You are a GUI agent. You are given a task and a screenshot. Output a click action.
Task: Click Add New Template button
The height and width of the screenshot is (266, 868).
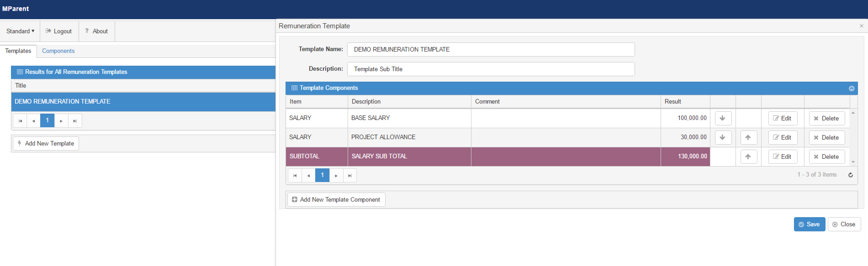pos(46,143)
